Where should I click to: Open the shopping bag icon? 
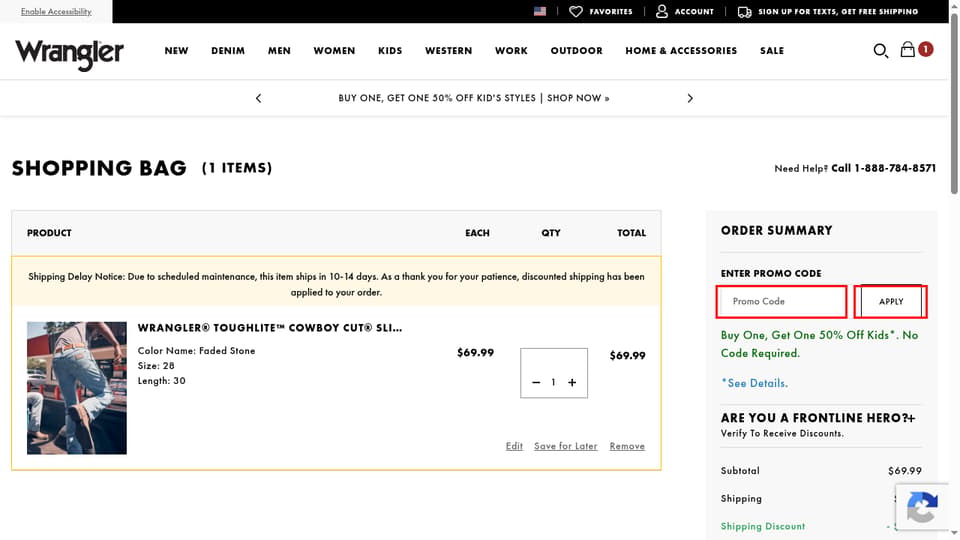coord(907,49)
